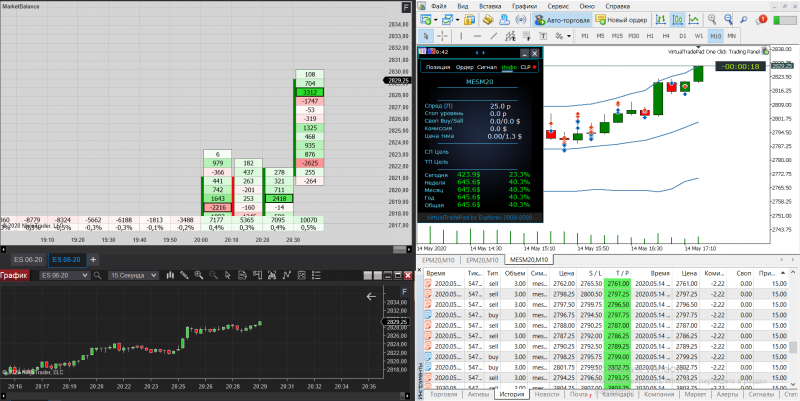Toggle the Авто-торговля button

[x=562, y=20]
